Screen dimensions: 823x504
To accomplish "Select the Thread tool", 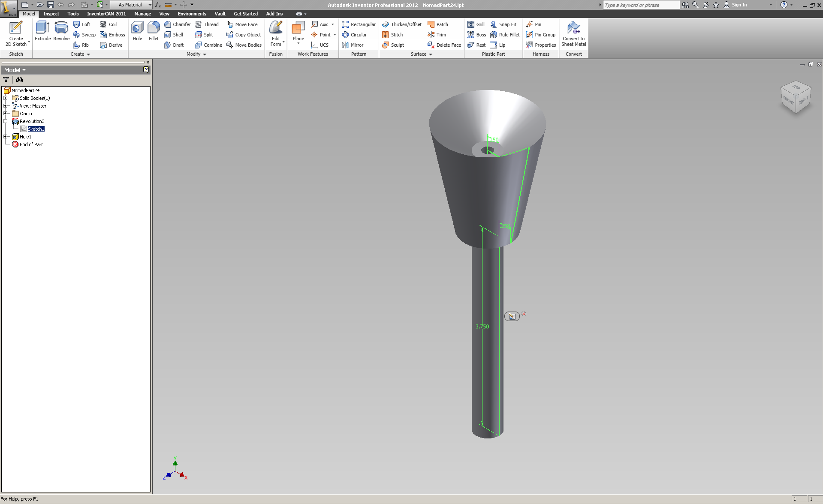I will 207,24.
